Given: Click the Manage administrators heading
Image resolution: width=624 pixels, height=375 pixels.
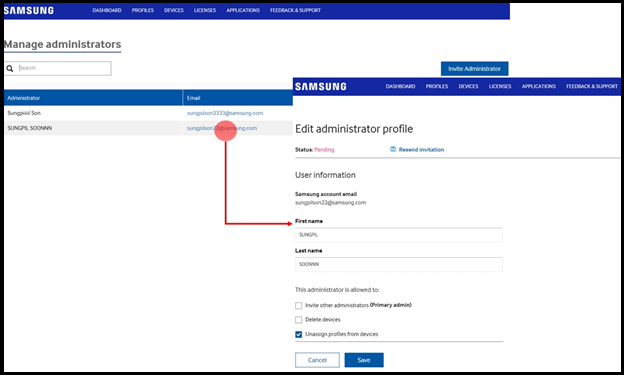Looking at the screenshot, I should click(62, 44).
